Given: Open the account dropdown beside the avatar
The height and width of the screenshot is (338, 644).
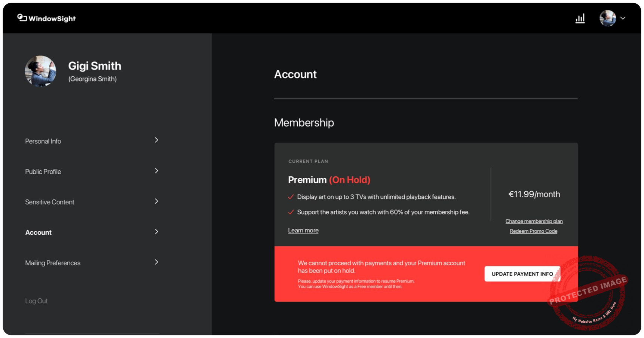Looking at the screenshot, I should pos(623,18).
